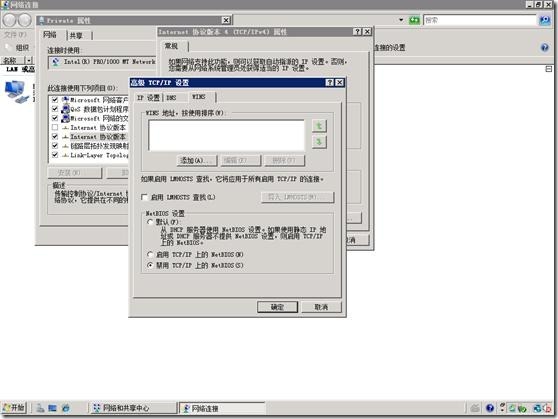Click the rightmost tray icon with red mark
This screenshot has height=419, width=558.
click(x=548, y=408)
